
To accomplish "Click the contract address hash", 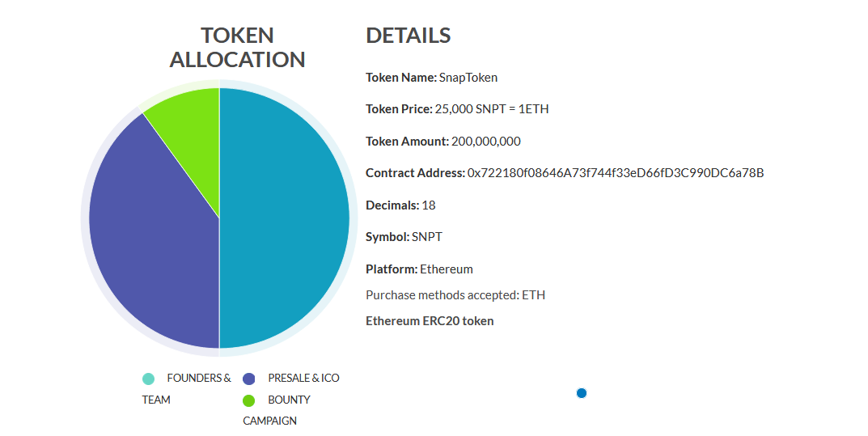I will [616, 173].
